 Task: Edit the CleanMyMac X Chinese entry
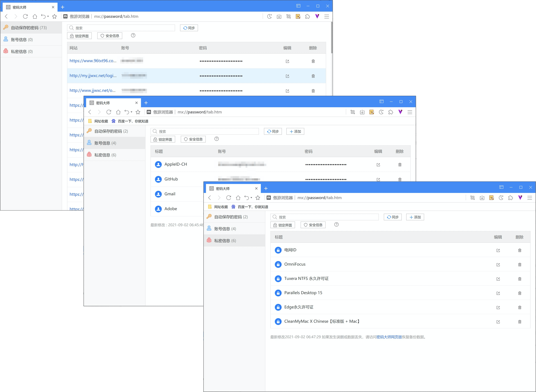click(x=498, y=322)
